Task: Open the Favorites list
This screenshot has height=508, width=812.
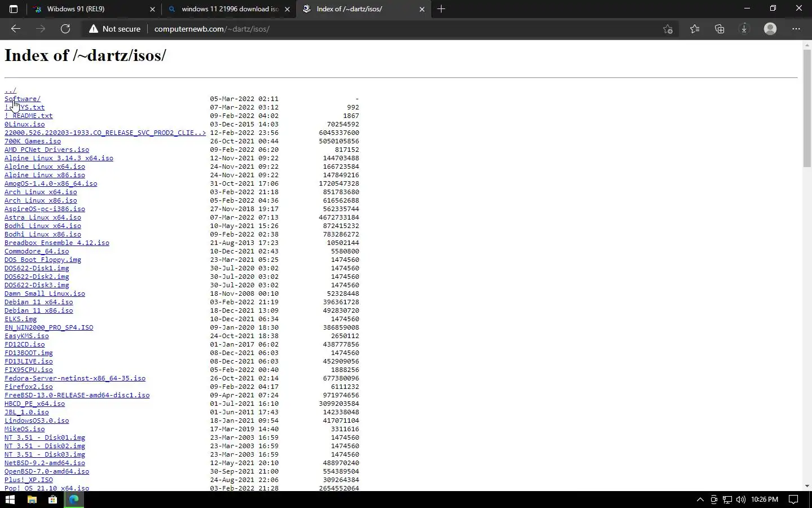Action: [695, 29]
